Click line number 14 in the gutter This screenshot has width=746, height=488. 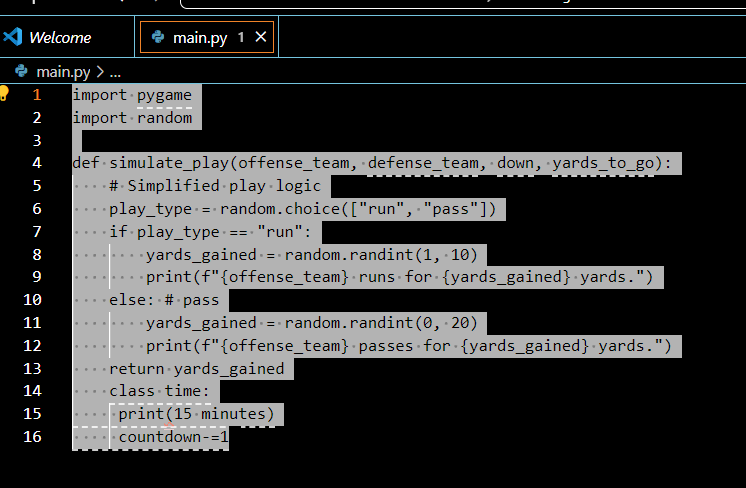pyautogui.click(x=32, y=391)
